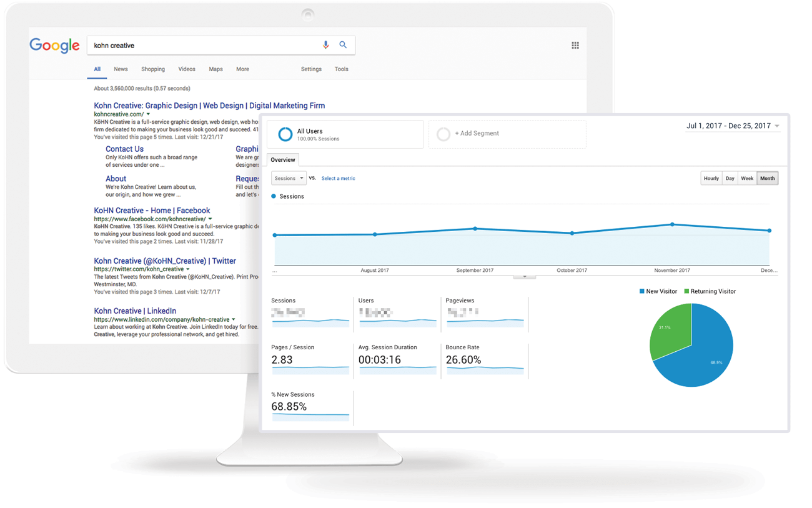Image resolution: width=812 pixels, height=508 pixels.
Task: Click + Add Segment
Action: tap(477, 134)
